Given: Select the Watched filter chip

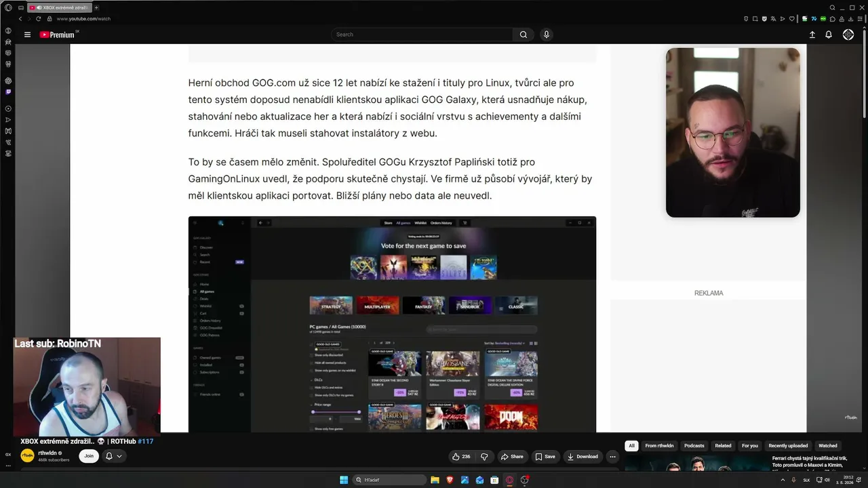Looking at the screenshot, I should coord(828,446).
